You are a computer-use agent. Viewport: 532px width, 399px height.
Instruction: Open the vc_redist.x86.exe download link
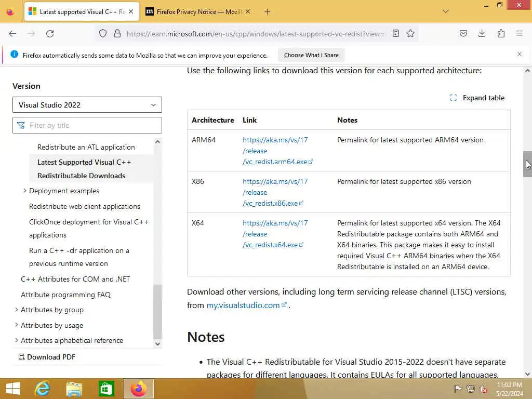(x=275, y=192)
